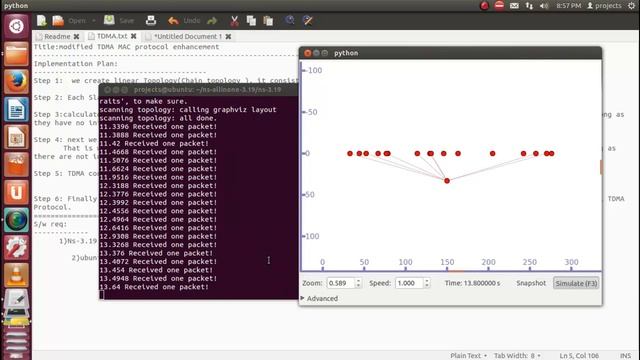Click the title line 'modified TDMA MAC protocol enhancement'
Viewport: 640px width, 360px height.
139,47
